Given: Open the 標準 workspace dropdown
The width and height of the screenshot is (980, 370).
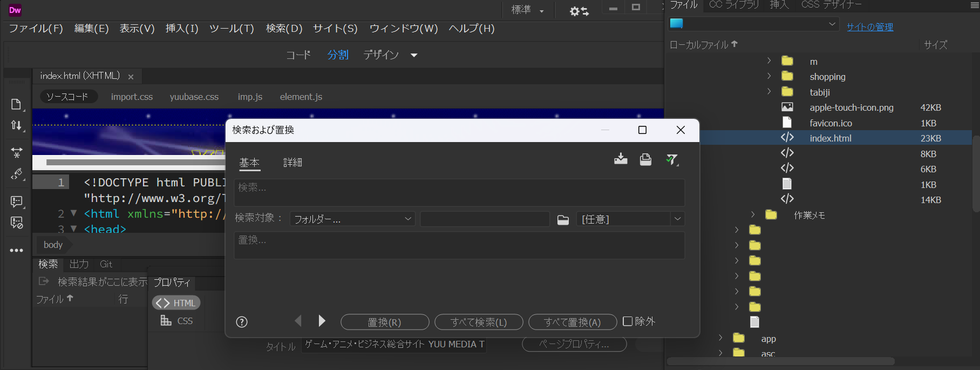Looking at the screenshot, I should [x=527, y=10].
